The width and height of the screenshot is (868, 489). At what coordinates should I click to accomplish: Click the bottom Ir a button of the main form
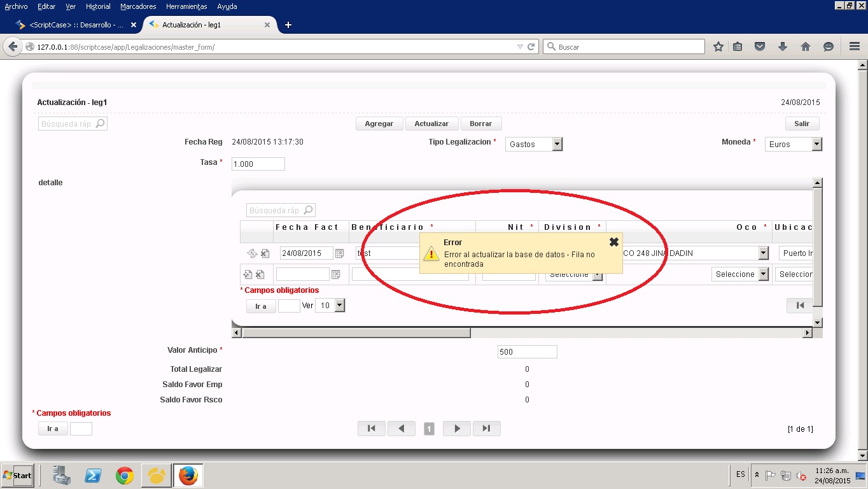click(53, 429)
